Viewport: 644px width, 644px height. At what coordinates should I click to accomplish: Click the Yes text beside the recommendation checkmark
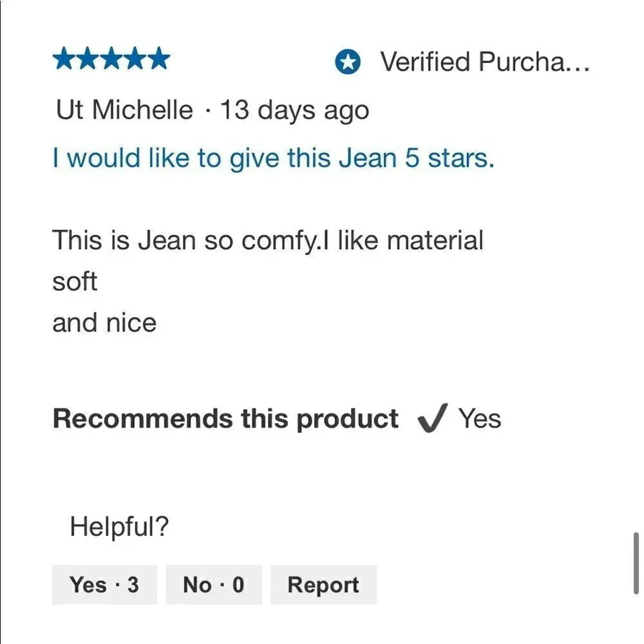pyautogui.click(x=479, y=419)
